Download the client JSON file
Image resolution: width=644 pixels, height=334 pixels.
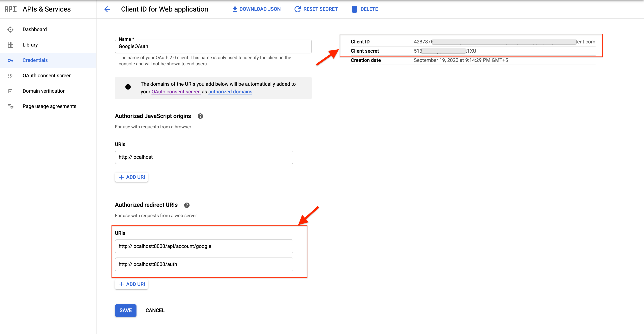tap(256, 9)
